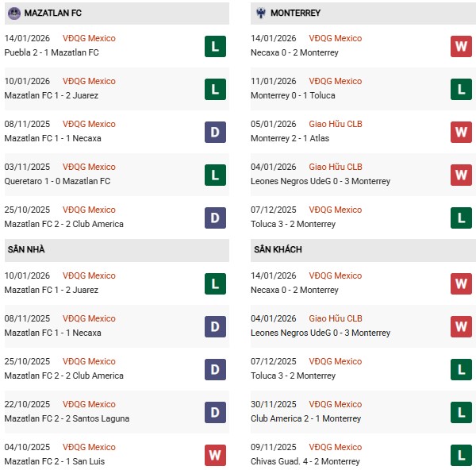
Task: Open VĐQG Mexico link for 14/01/2026 Puebla match
Action: point(89,38)
